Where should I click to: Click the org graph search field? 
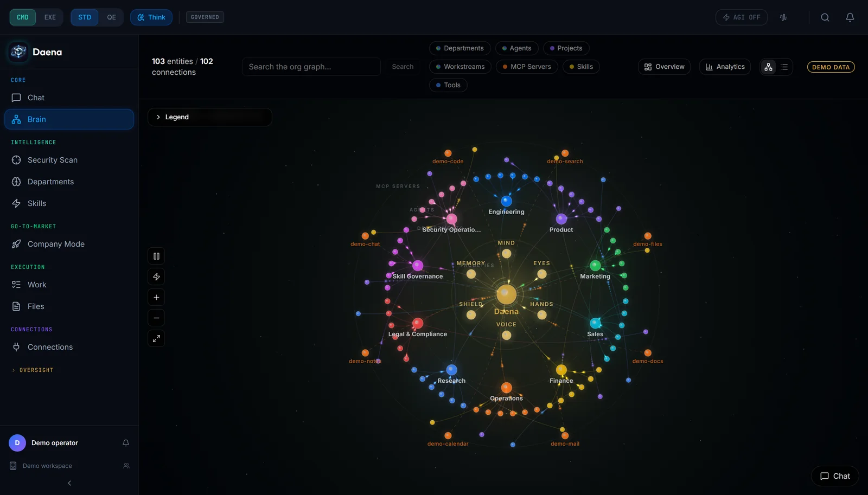pyautogui.click(x=311, y=67)
